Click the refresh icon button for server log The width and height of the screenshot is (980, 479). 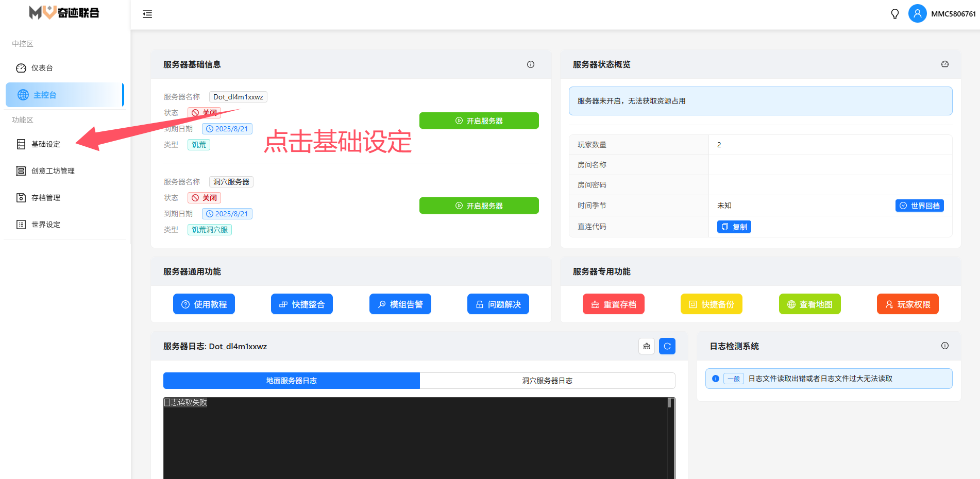pyautogui.click(x=667, y=346)
